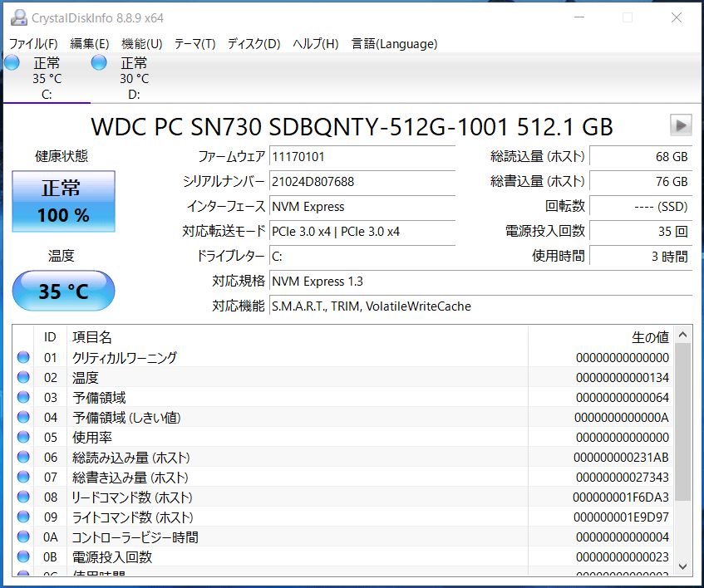The width and height of the screenshot is (704, 588).
Task: Select raw value 0000000027343
Action: tap(623, 478)
